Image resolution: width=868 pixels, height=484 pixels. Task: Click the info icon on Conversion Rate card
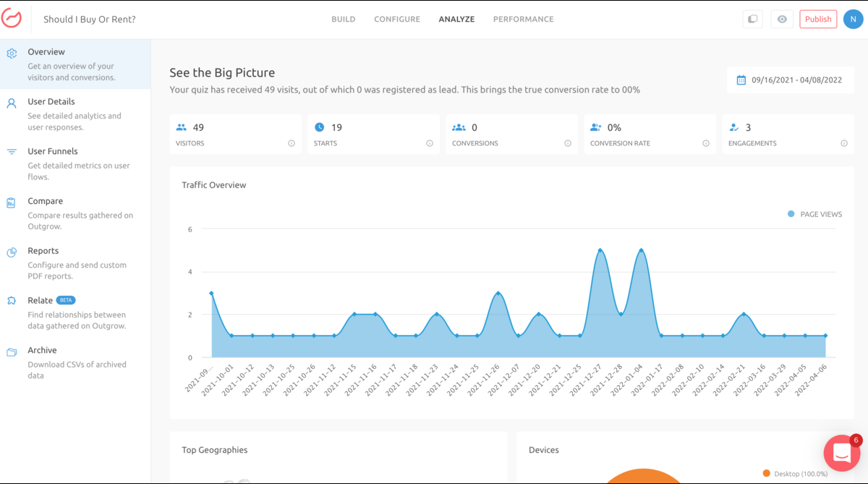pyautogui.click(x=706, y=143)
